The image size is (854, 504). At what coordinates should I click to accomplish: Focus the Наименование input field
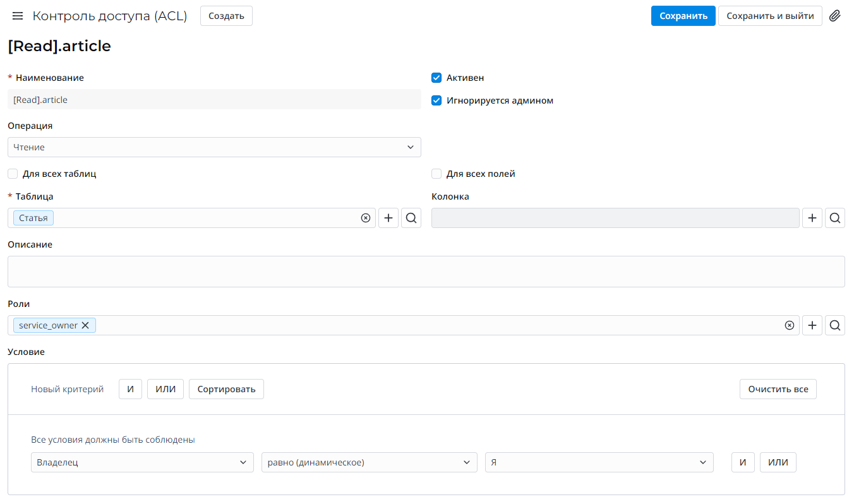[214, 99]
